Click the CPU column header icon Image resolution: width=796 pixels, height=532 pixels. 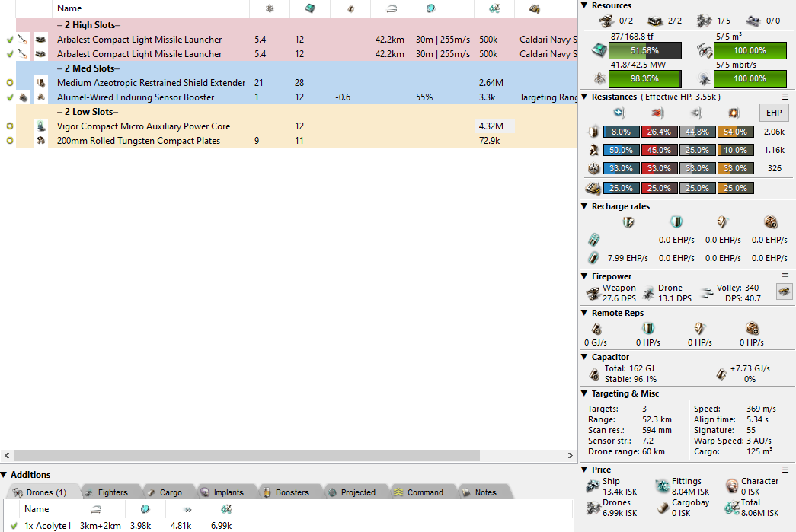pyautogui.click(x=310, y=8)
